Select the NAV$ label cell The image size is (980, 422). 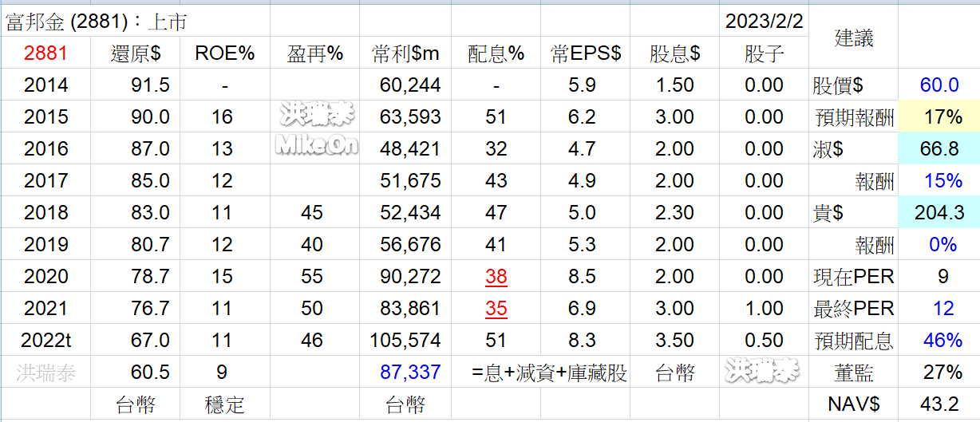[853, 404]
